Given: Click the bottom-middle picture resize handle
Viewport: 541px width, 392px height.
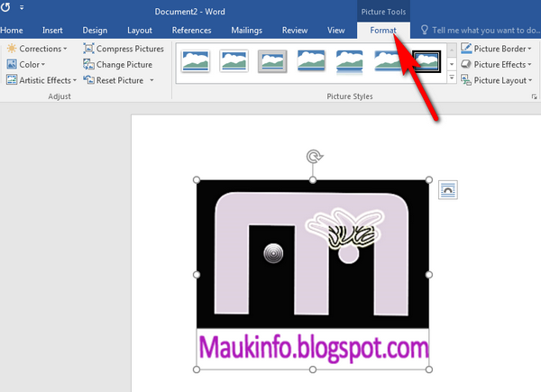Looking at the screenshot, I should pos(313,369).
